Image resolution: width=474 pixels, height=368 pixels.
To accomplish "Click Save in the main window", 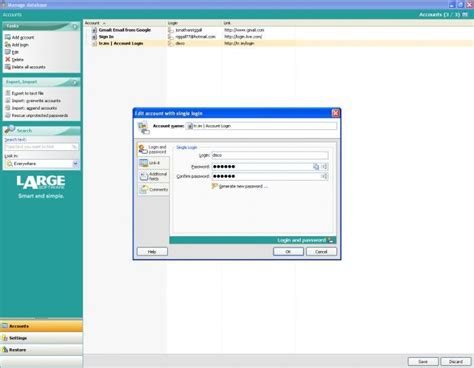I will tap(423, 362).
